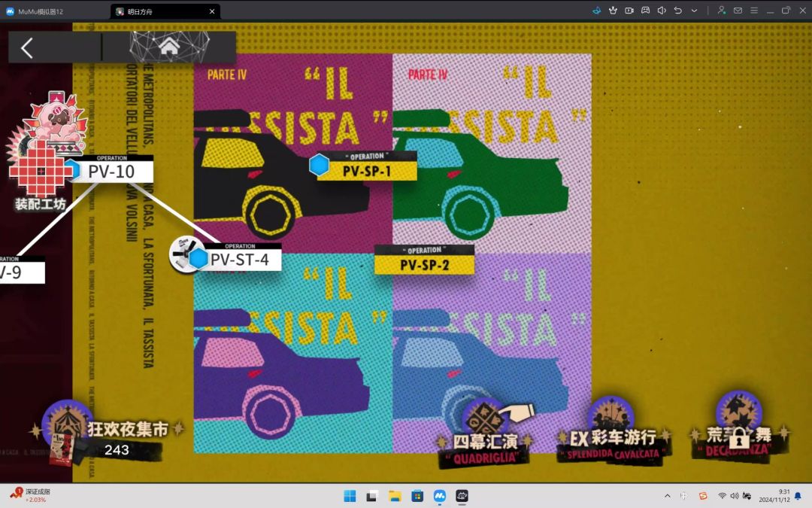The width and height of the screenshot is (812, 508).
Task: Click the Sogou input tray icon
Action: 703,496
